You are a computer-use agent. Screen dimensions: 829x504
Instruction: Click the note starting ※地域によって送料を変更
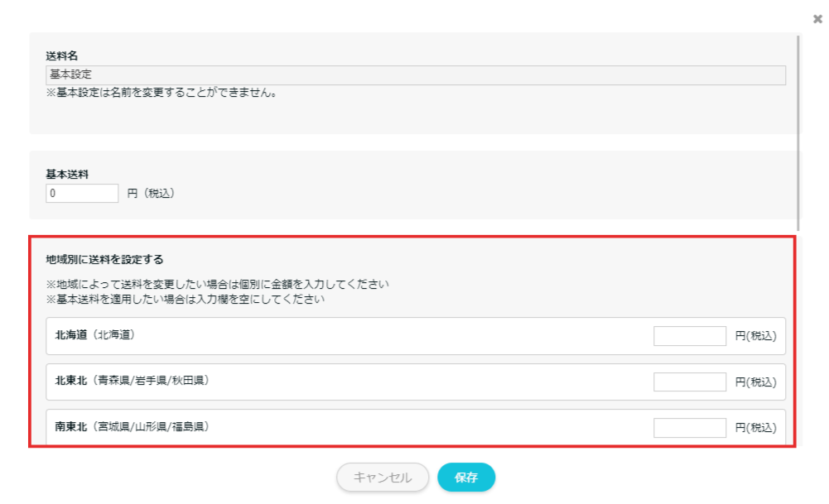pos(217,285)
